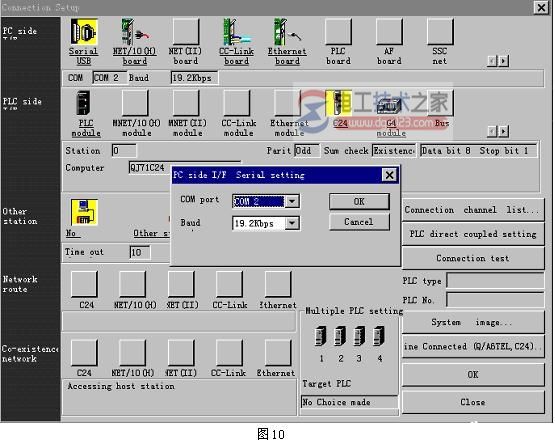Image resolution: width=555 pixels, height=445 pixels.
Task: Open the COM port dropdown arrow
Action: (x=292, y=201)
